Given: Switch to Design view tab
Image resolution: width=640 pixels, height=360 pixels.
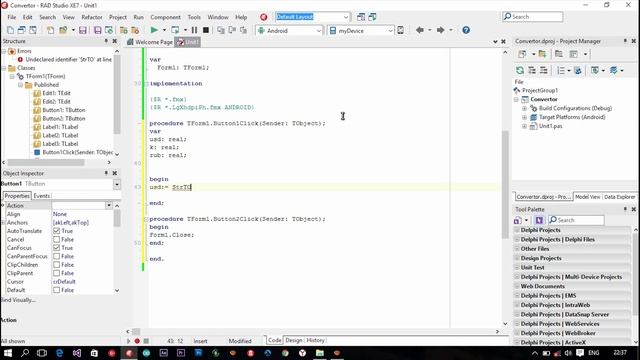Looking at the screenshot, I should (x=294, y=340).
